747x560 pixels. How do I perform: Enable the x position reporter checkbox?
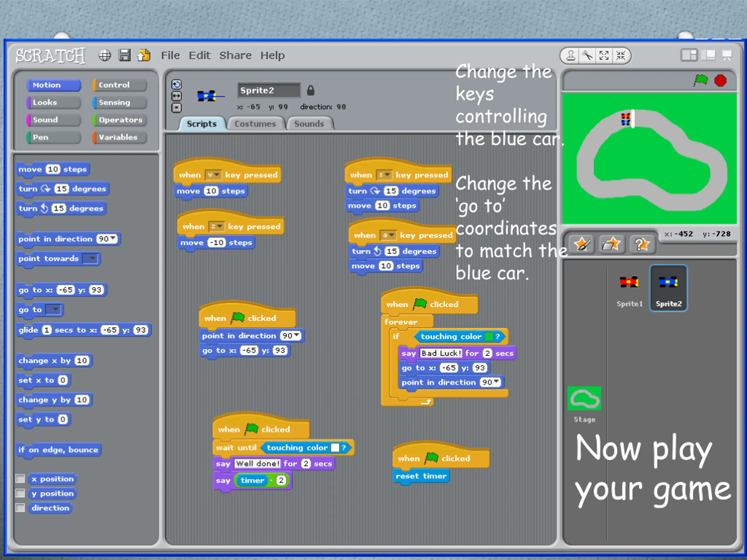[20, 479]
